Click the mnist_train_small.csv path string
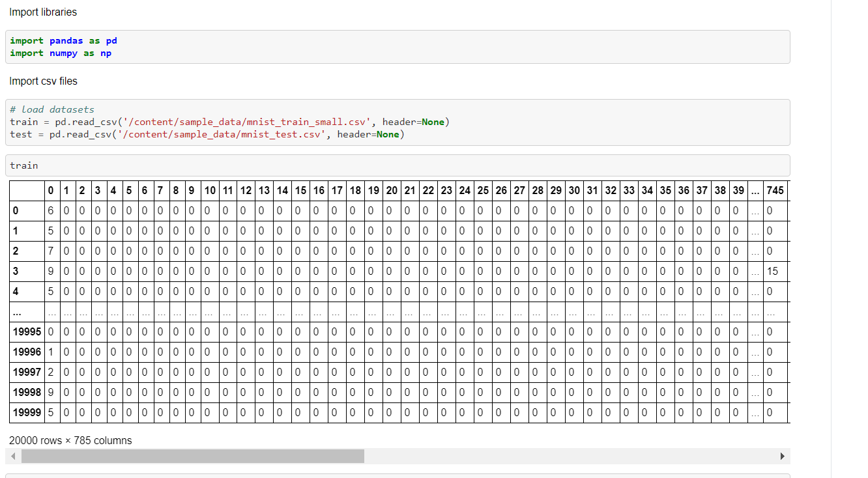 point(248,122)
